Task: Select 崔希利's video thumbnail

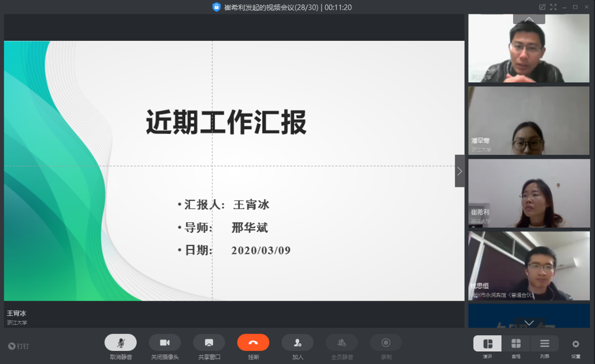Action: 529,193
